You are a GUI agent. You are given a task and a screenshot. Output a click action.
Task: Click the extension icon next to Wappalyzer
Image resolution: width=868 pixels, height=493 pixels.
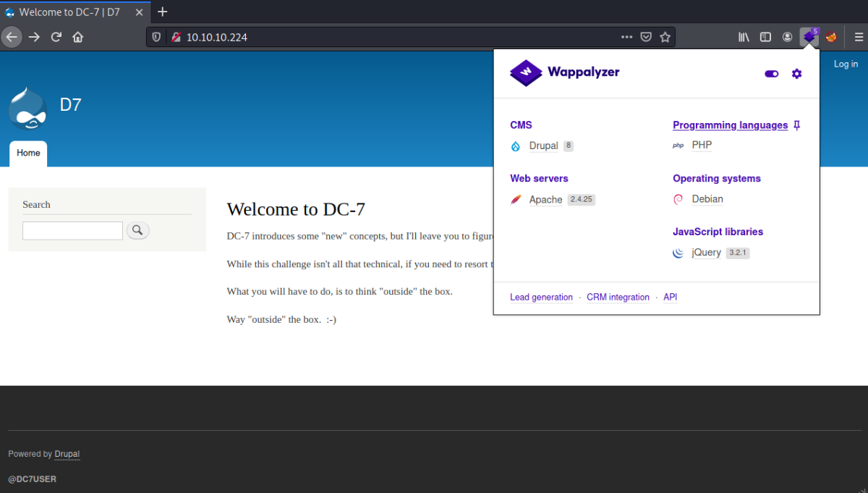pyautogui.click(x=831, y=37)
